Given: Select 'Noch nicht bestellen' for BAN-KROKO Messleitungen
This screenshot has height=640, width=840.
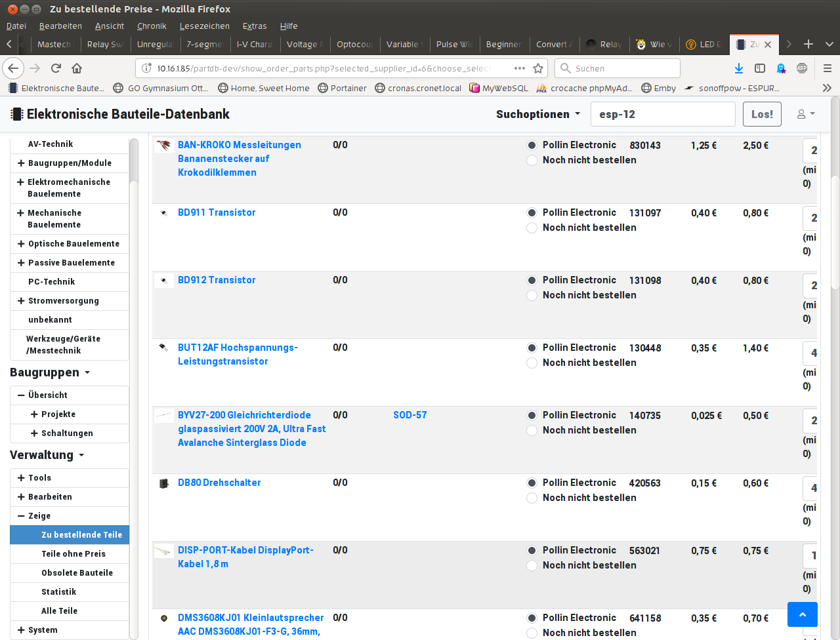Looking at the screenshot, I should pyautogui.click(x=532, y=161).
